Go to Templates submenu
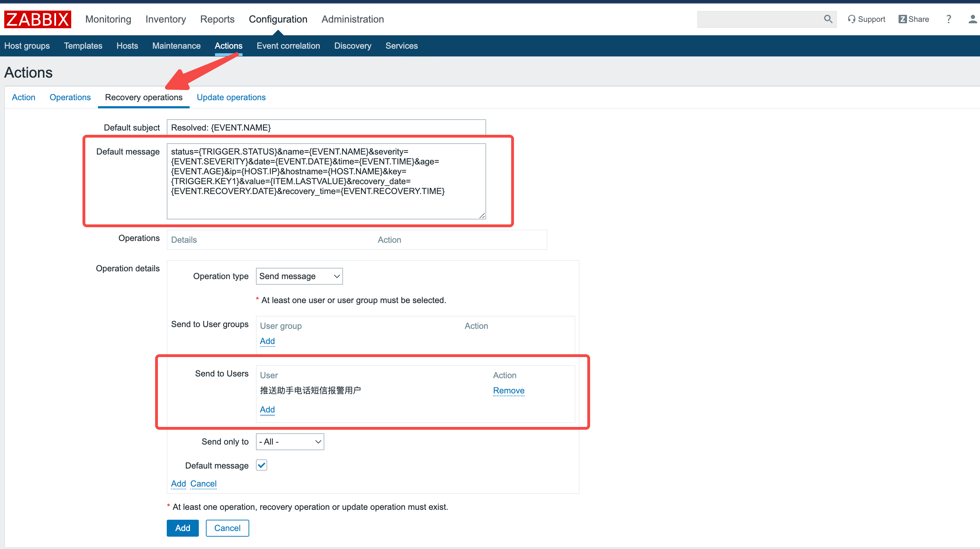Screen dimensions: 980x549 tap(83, 46)
